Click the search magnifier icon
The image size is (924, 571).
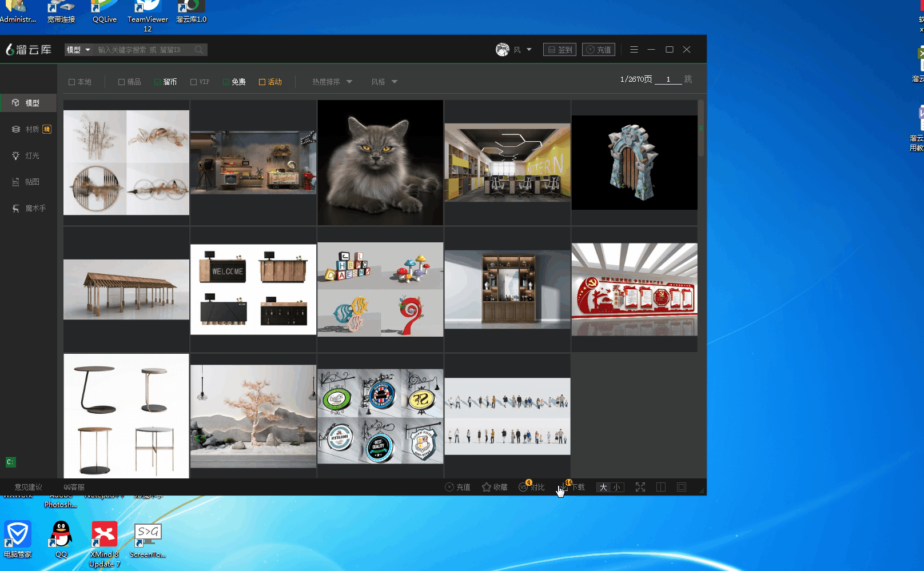coord(198,50)
